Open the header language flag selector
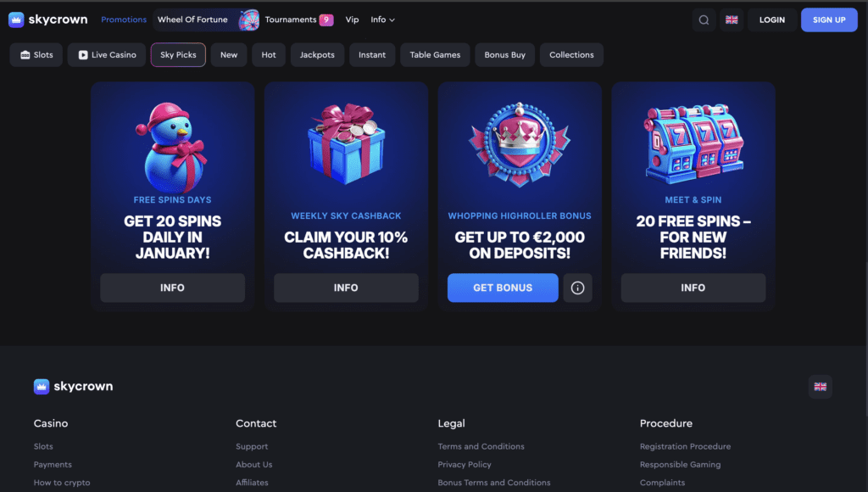 pos(732,20)
